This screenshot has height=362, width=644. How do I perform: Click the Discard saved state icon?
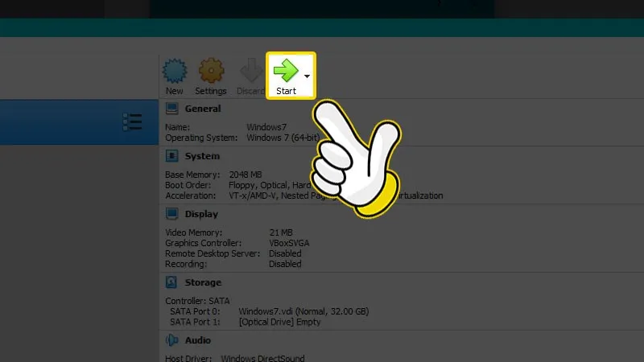[251, 72]
